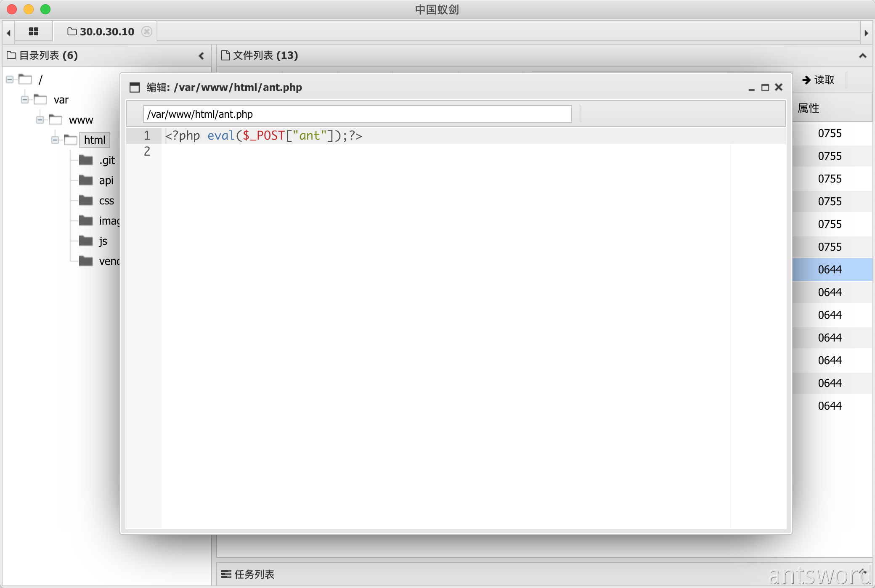Select the html folder in tree
Viewport: 875px width, 588px height.
pyautogui.click(x=94, y=140)
